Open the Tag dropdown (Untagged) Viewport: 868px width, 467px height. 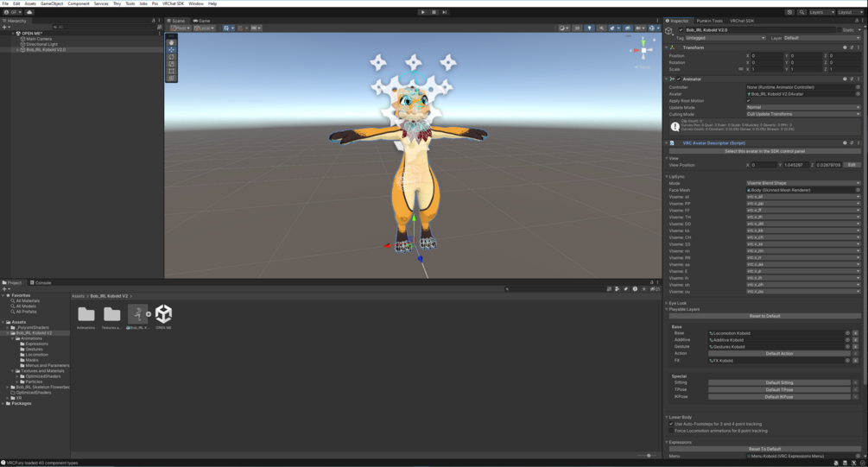pyautogui.click(x=725, y=38)
